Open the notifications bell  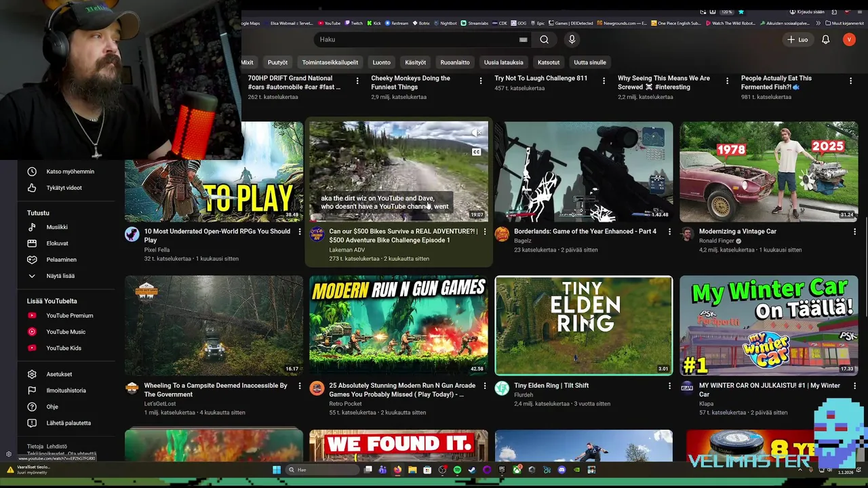tap(825, 39)
